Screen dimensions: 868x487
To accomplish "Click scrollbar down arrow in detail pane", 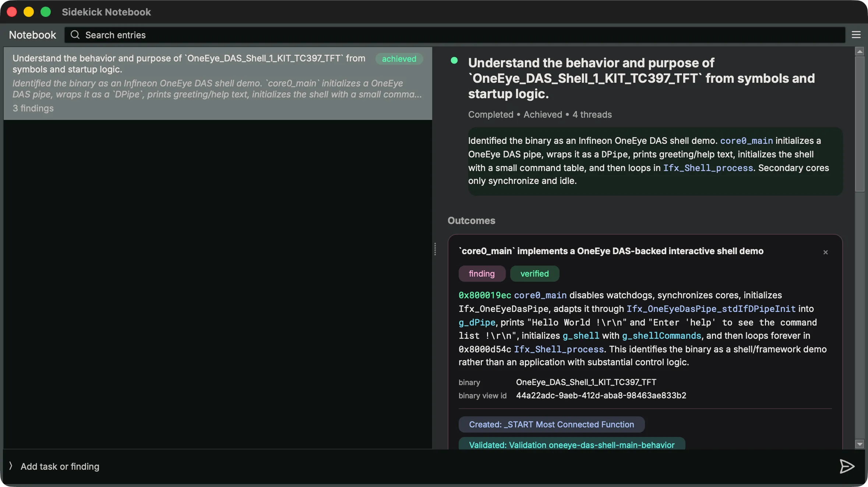I will click(x=860, y=444).
